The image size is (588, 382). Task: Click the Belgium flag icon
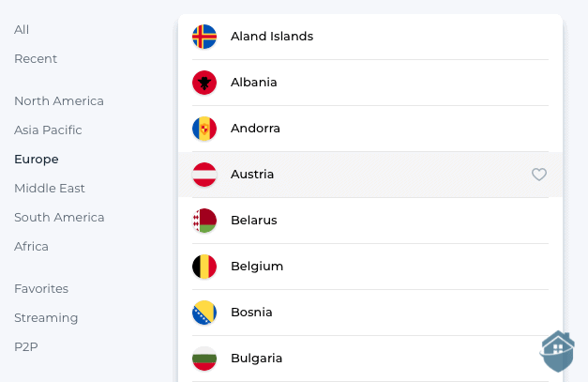tap(204, 267)
